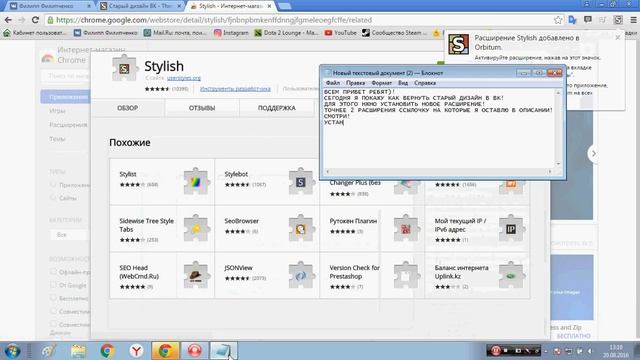Open the userstyles.org link
This screenshot has height=360, width=640.
click(184, 78)
